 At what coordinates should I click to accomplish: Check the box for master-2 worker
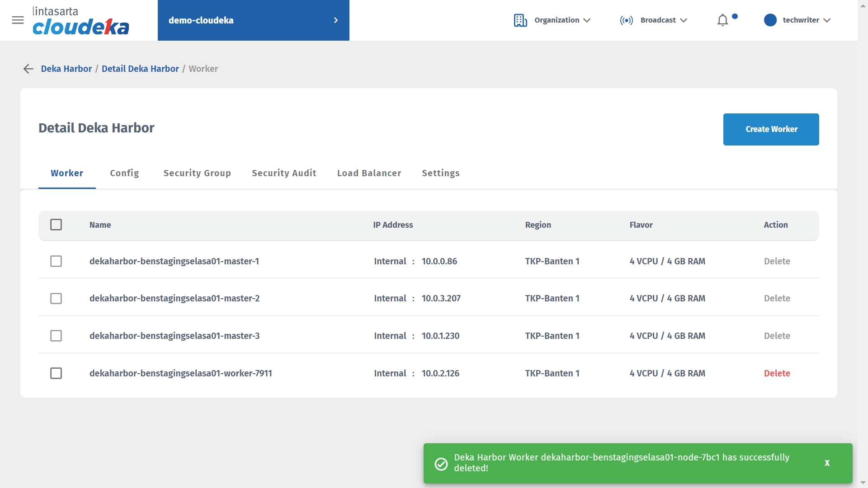56,298
